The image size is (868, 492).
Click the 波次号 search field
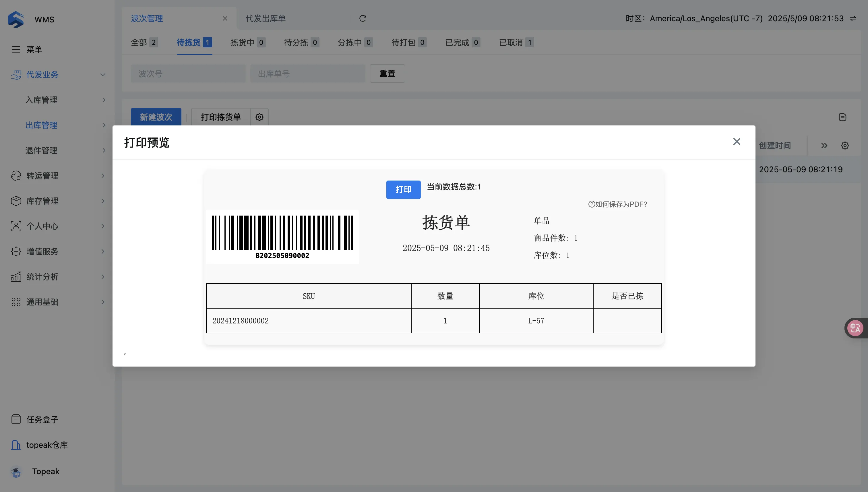(x=188, y=74)
